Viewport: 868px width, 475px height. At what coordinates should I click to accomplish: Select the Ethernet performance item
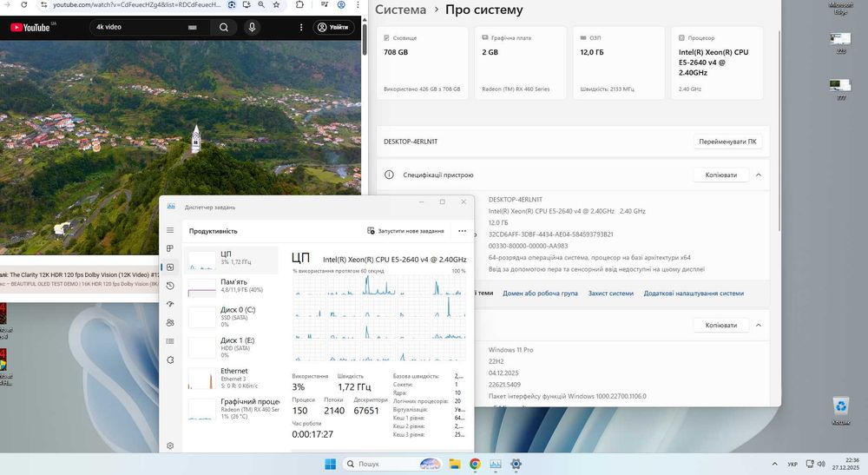[231, 378]
